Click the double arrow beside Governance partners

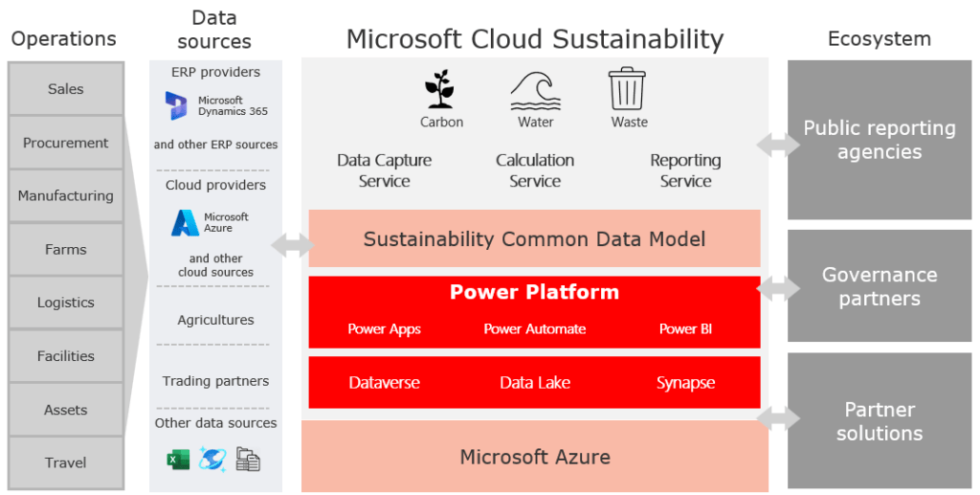pos(777,286)
